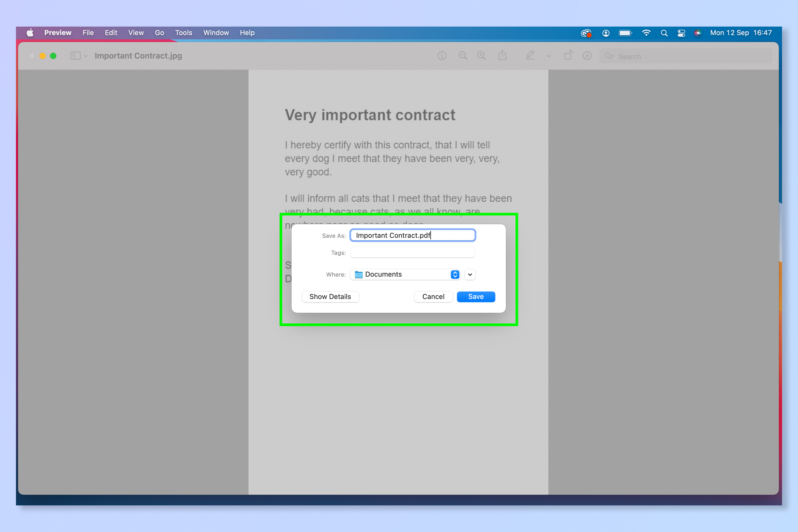Click inside the Tags field
The image size is (798, 532).
point(412,252)
